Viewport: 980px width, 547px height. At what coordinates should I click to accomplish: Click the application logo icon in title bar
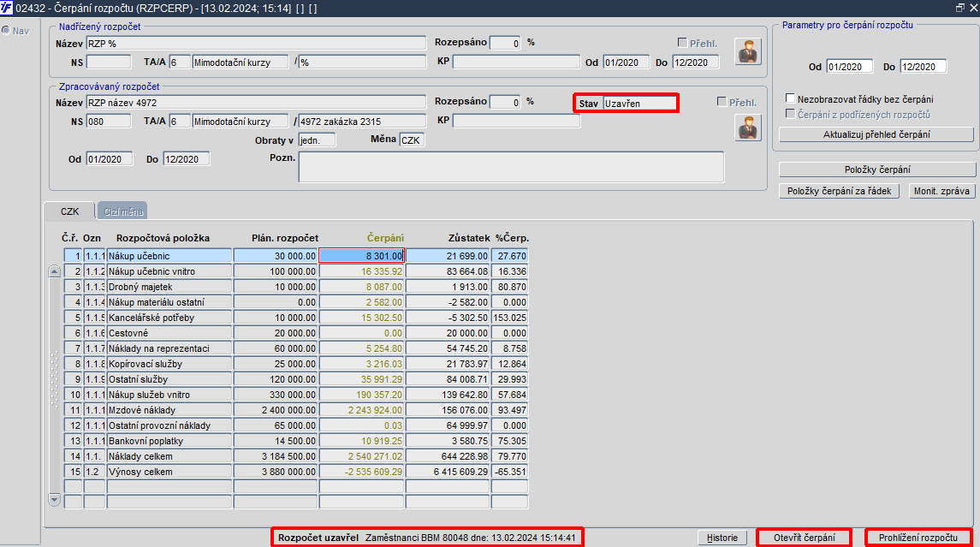tap(6, 8)
